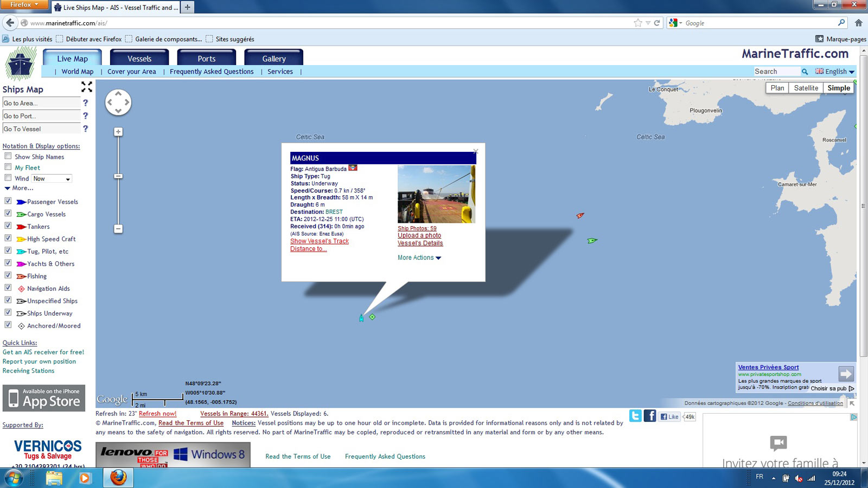Viewport: 868px width, 488px height.
Task: Open help for Go to Area
Action: pos(85,102)
